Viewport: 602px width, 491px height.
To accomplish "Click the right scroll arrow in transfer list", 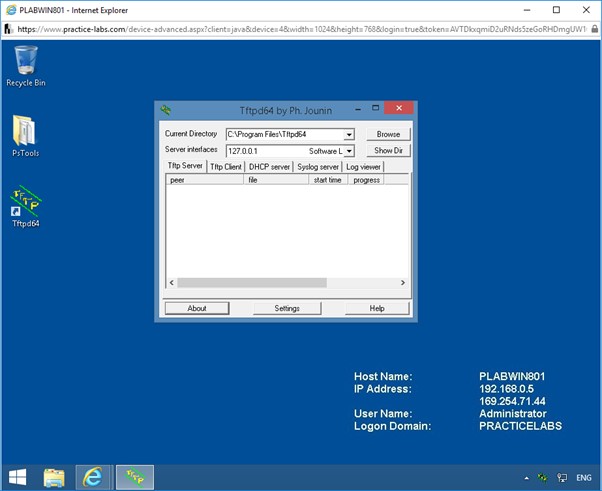I will click(403, 283).
